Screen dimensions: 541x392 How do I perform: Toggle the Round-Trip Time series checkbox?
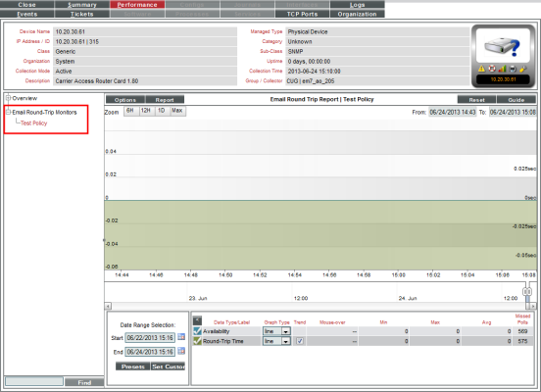tap(197, 341)
